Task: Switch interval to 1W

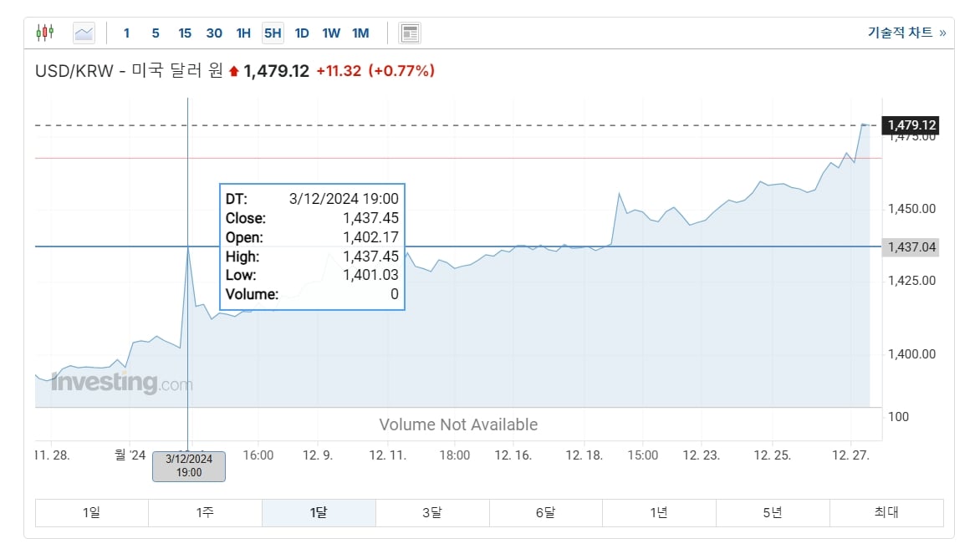Action: (x=331, y=33)
